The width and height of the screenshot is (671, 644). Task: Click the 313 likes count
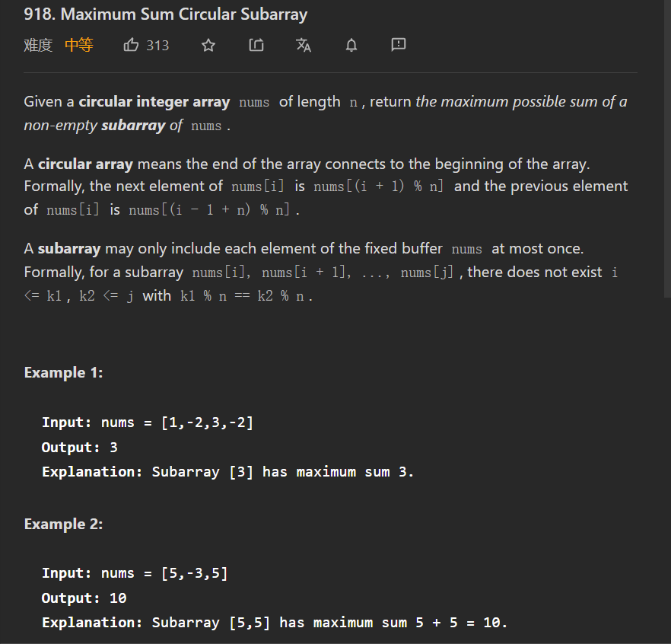(x=157, y=46)
